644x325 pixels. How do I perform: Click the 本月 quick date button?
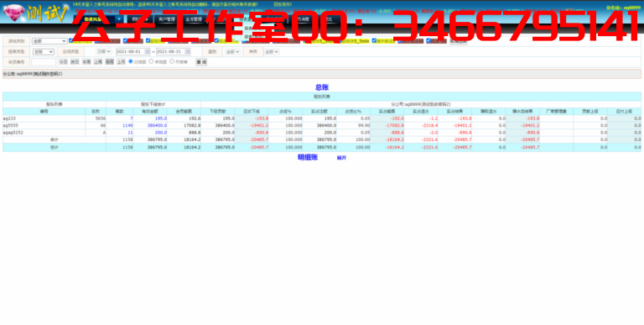[109, 61]
